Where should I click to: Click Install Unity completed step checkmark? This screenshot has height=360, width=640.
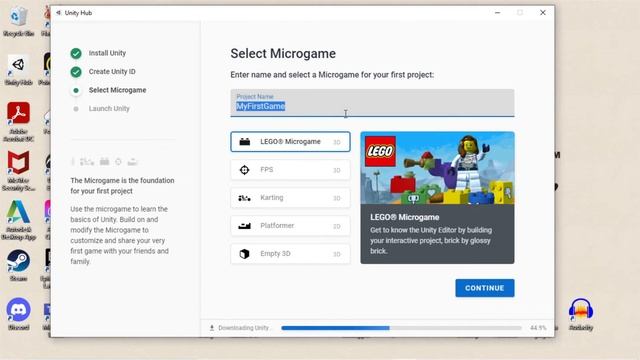[x=76, y=53]
